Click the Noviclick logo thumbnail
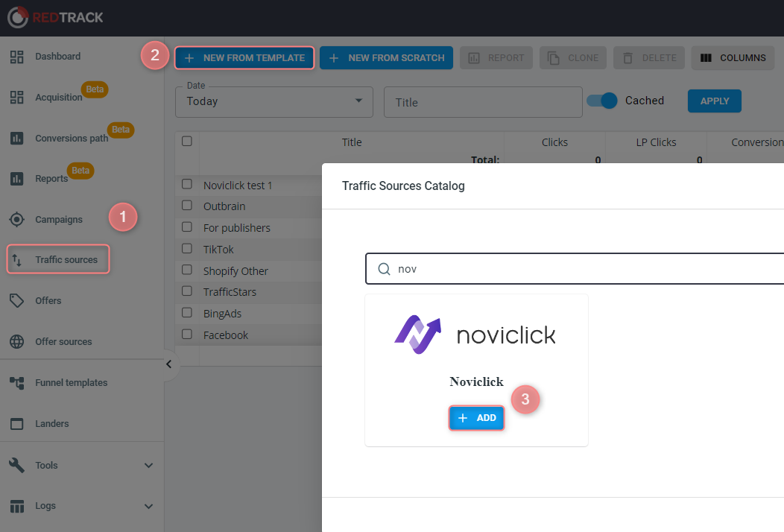The image size is (784, 532). pos(475,335)
